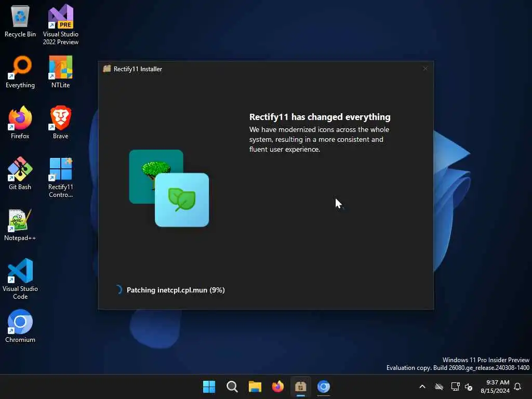This screenshot has width=532, height=399.
Task: Select the NTLite desktop icon
Action: click(60, 72)
